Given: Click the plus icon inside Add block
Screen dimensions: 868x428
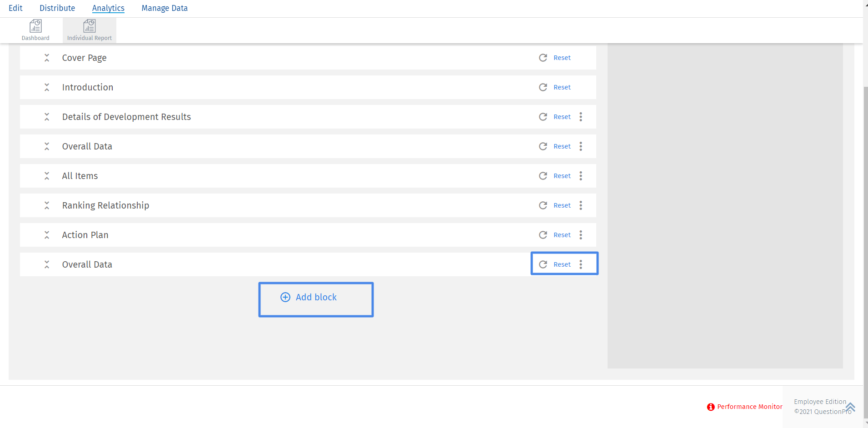Looking at the screenshot, I should 285,297.
